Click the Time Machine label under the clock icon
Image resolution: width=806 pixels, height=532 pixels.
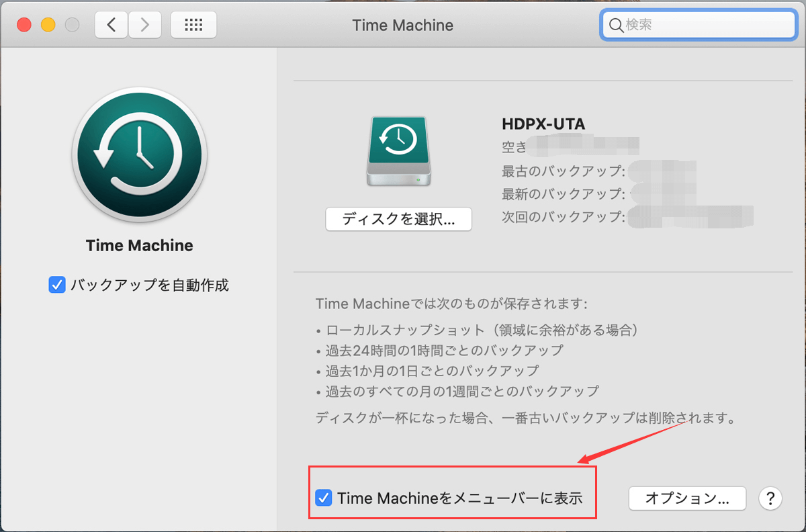coord(140,246)
